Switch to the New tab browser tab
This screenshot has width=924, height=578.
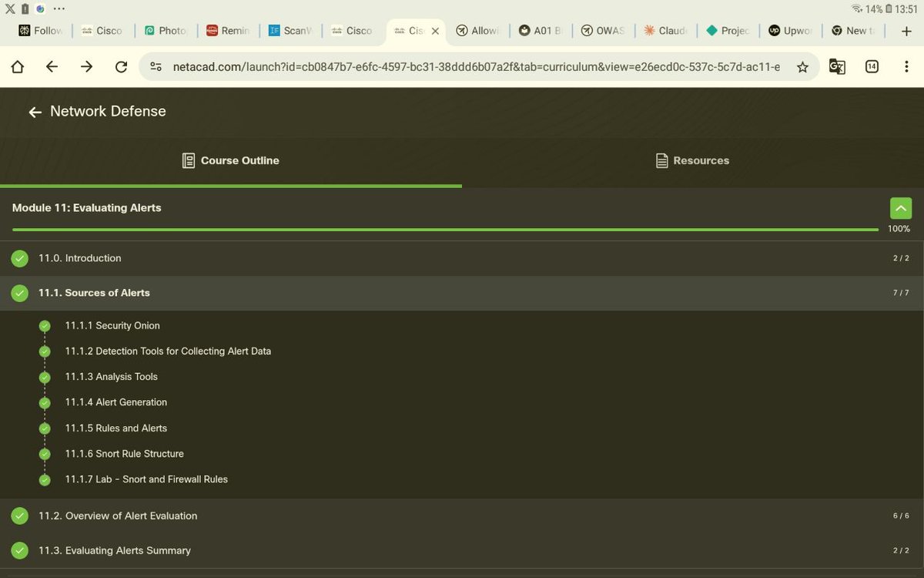tap(852, 31)
